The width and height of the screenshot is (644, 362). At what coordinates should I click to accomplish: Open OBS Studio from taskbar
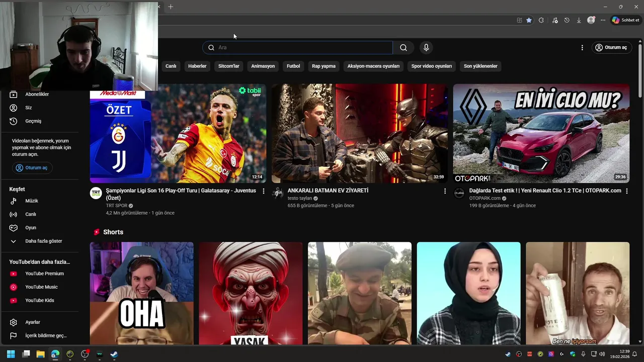(x=85, y=354)
